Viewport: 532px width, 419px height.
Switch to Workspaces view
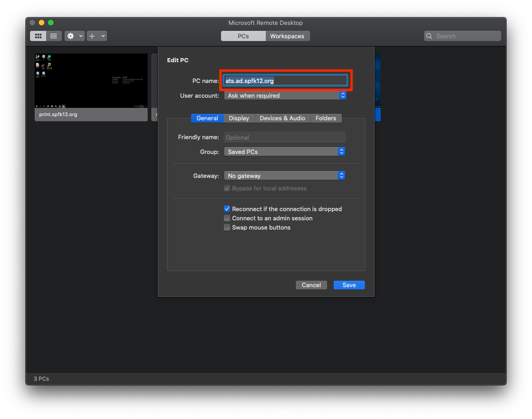point(287,36)
